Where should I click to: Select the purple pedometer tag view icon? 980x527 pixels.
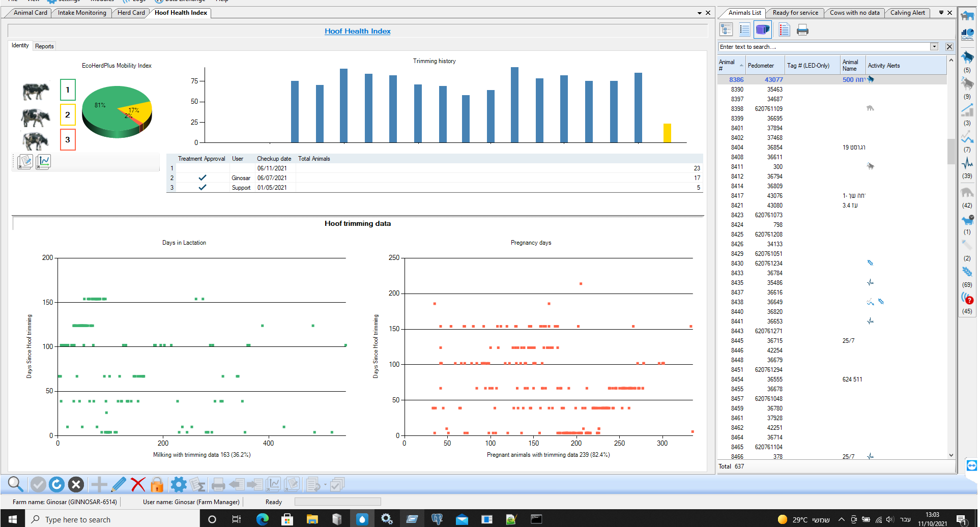pyautogui.click(x=763, y=30)
